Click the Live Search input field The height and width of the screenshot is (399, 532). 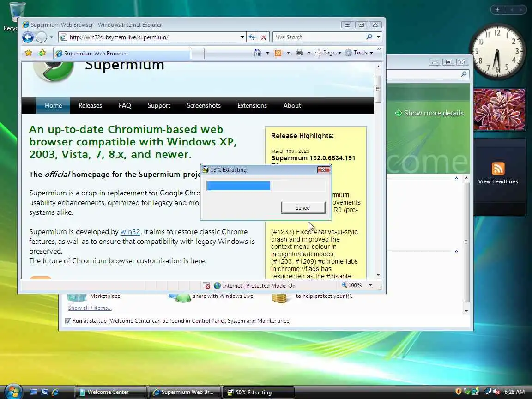[x=319, y=37]
